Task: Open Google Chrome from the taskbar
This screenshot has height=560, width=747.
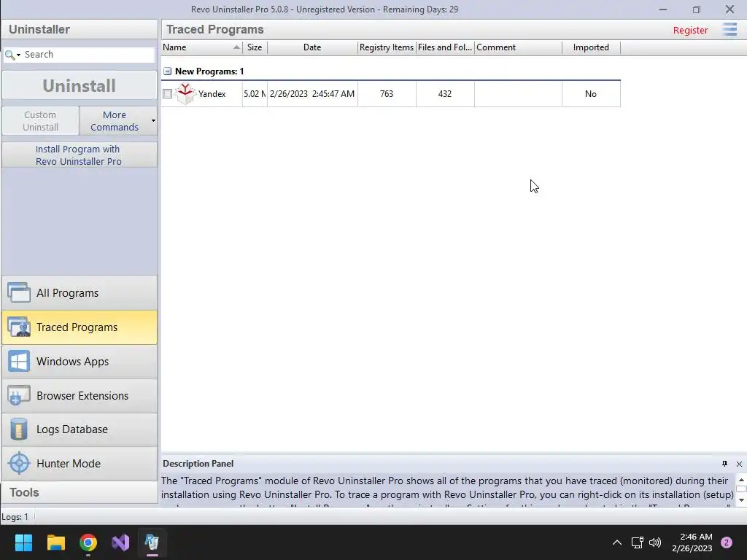Action: (x=88, y=542)
